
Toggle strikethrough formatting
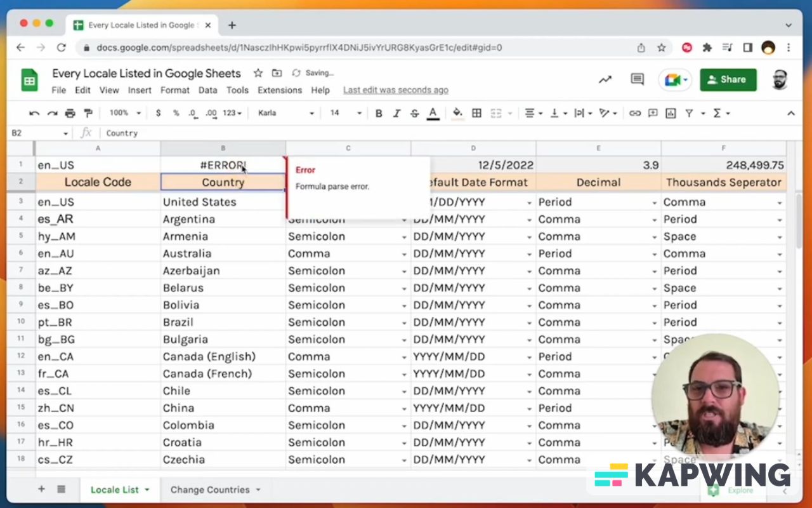414,113
